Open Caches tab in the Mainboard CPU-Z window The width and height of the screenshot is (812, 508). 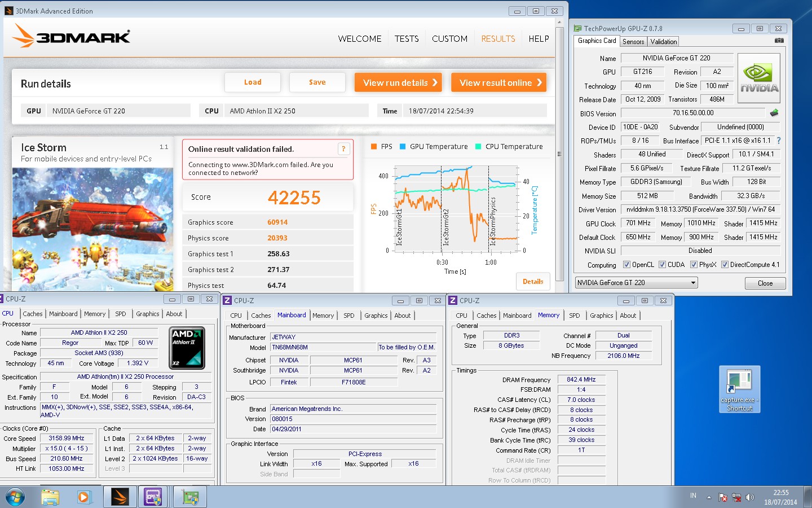tap(261, 316)
